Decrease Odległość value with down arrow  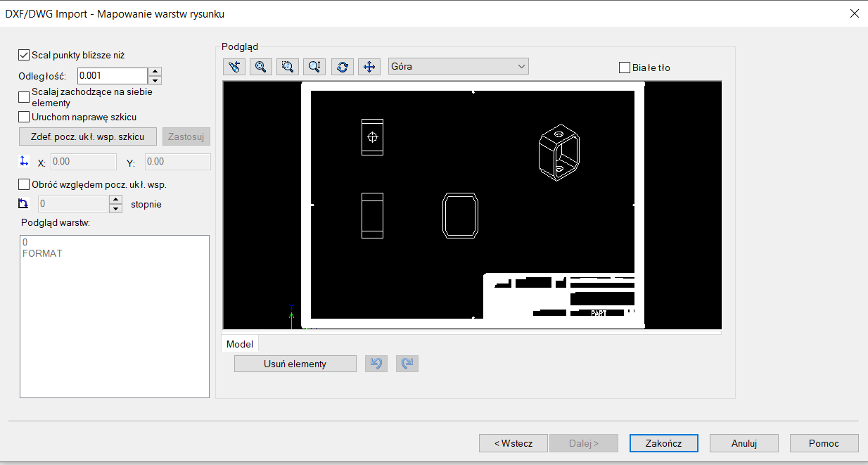tap(155, 79)
